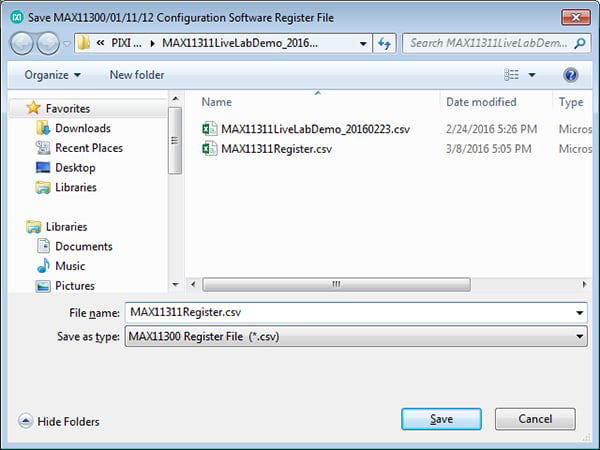Click the folder icon in address bar
Image resolution: width=600 pixels, height=450 pixels.
point(83,43)
